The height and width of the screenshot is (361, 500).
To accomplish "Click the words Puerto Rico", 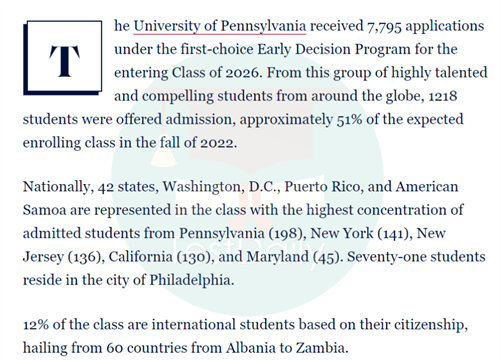I will point(324,187).
